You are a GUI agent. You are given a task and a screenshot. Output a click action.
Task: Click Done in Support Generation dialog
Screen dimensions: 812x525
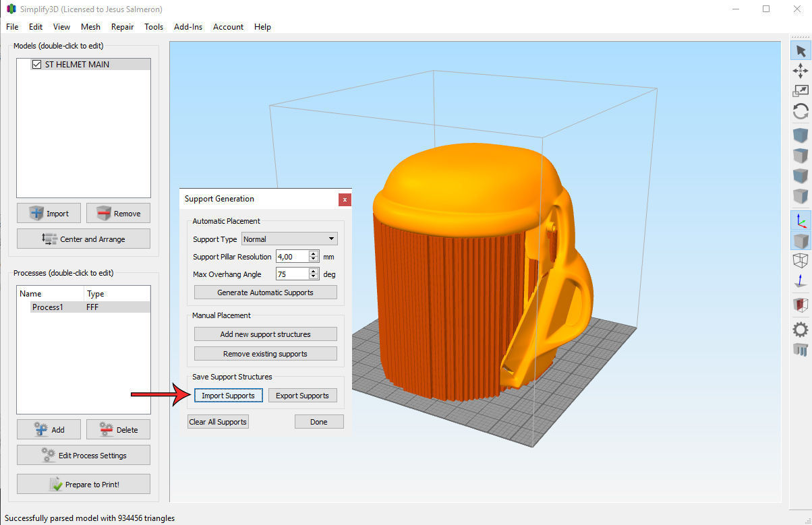click(319, 422)
